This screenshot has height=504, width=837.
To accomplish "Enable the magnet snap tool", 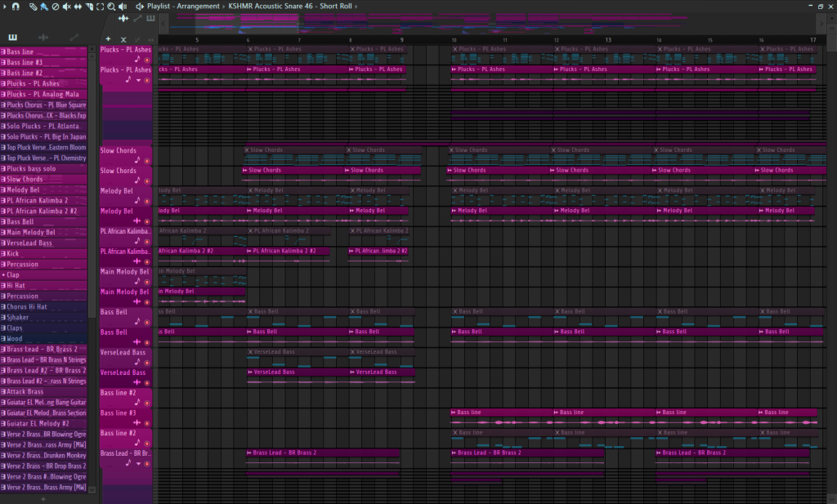I will tap(16, 7).
